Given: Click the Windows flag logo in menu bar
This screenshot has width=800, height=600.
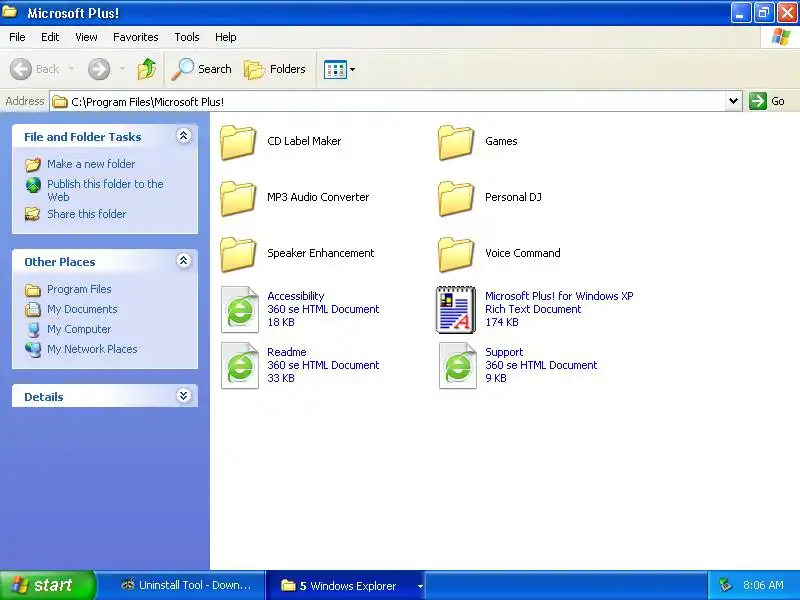Looking at the screenshot, I should tap(780, 37).
